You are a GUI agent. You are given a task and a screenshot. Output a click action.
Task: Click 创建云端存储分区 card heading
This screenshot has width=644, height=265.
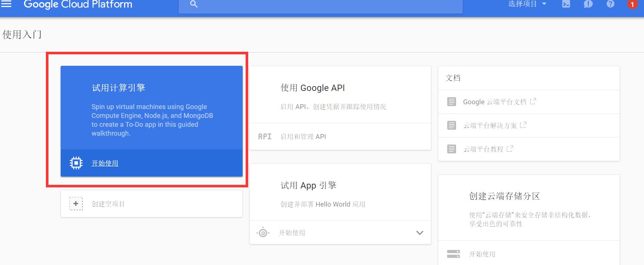(x=505, y=196)
